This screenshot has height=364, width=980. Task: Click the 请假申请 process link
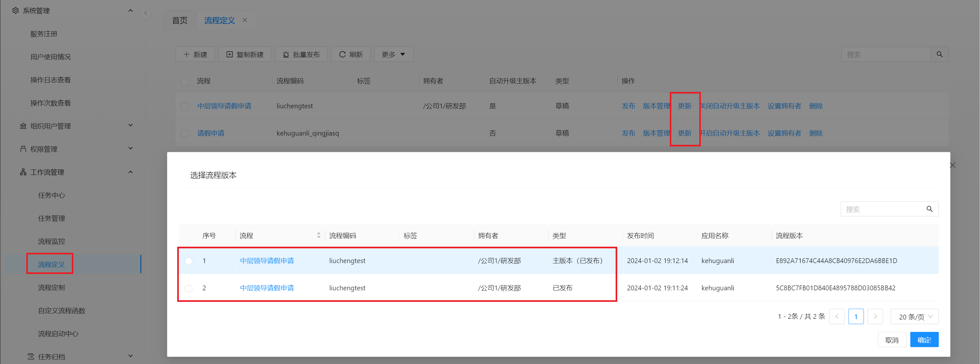[211, 133]
